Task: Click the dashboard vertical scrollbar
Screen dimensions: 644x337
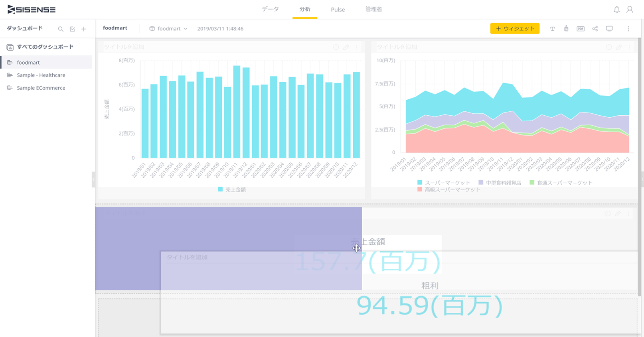Action: click(x=639, y=168)
